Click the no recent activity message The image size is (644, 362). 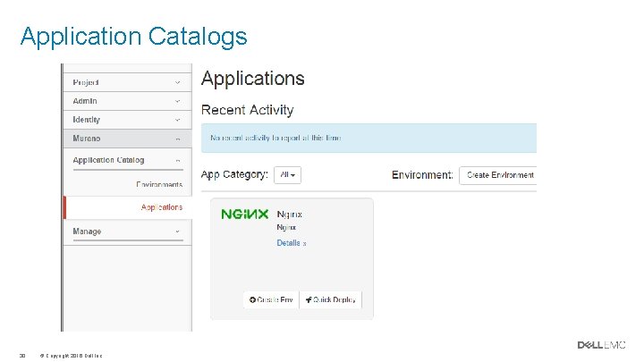click(x=275, y=138)
